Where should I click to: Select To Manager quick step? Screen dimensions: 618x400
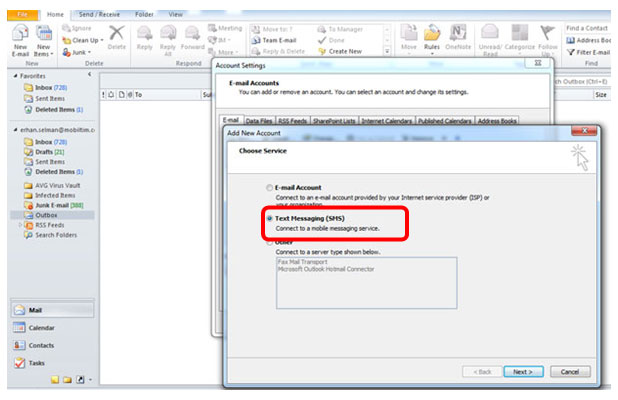pyautogui.click(x=340, y=29)
